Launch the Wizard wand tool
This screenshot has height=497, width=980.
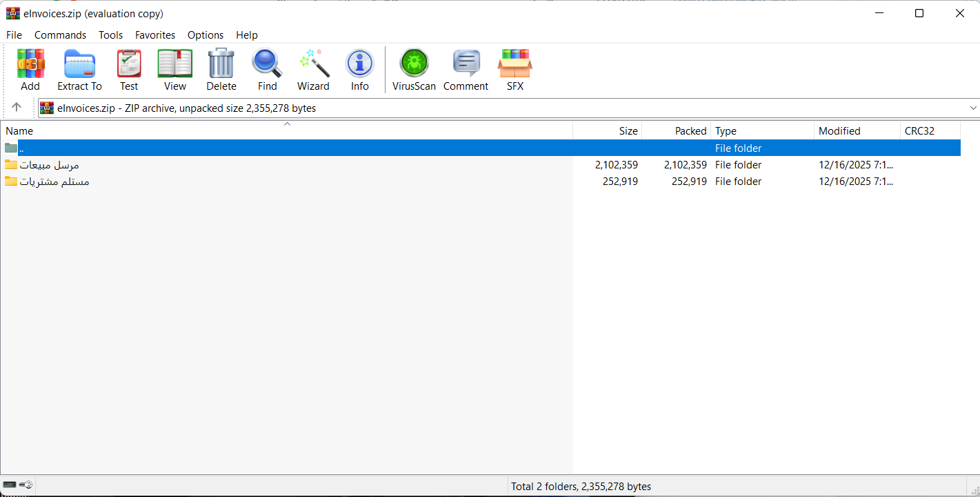[x=313, y=70]
